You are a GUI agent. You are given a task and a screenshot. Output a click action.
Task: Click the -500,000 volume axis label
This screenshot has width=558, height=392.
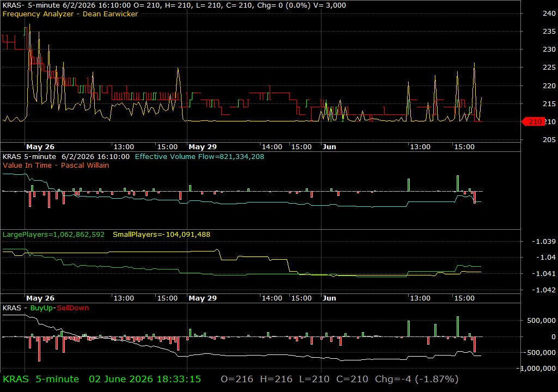click(x=539, y=352)
